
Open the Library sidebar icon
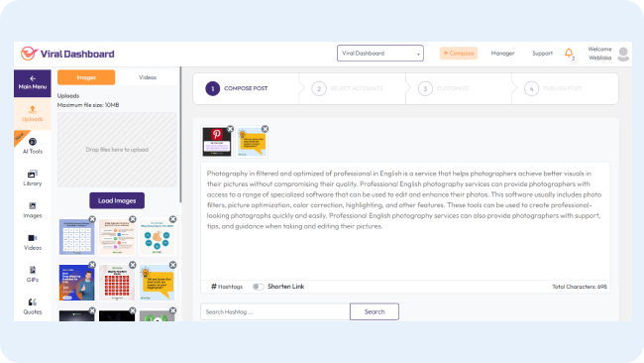[x=33, y=178]
